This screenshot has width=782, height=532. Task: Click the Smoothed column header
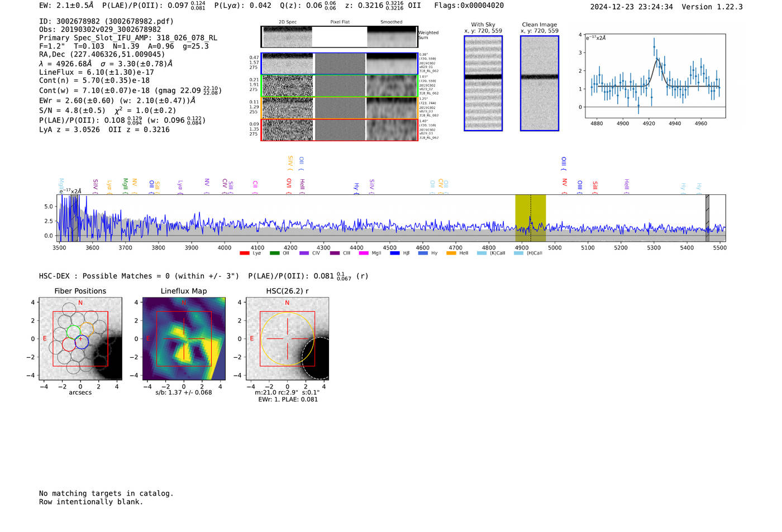392,22
